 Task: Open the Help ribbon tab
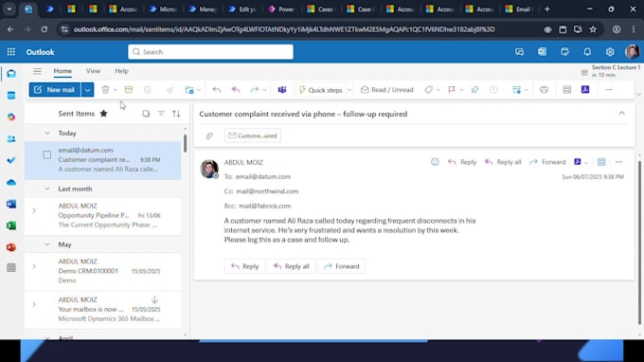tap(121, 71)
